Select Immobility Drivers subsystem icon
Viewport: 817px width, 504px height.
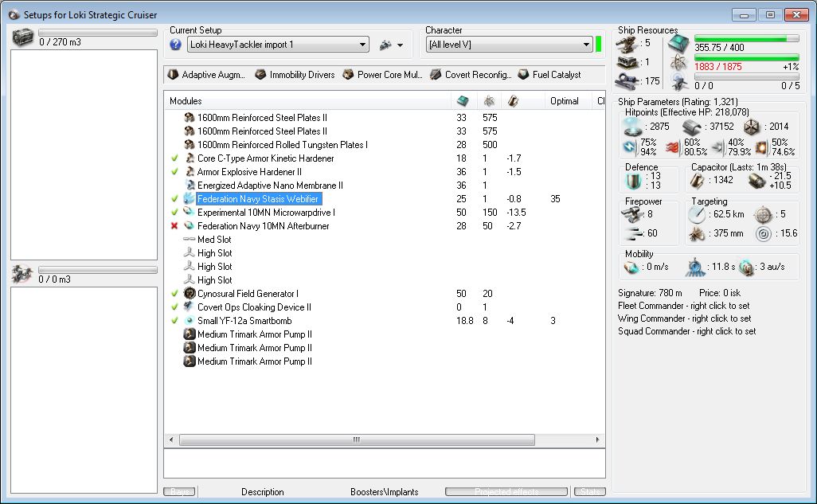pyautogui.click(x=260, y=75)
